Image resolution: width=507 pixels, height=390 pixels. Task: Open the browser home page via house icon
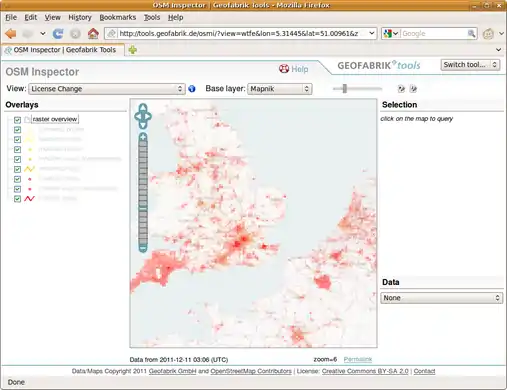point(93,33)
